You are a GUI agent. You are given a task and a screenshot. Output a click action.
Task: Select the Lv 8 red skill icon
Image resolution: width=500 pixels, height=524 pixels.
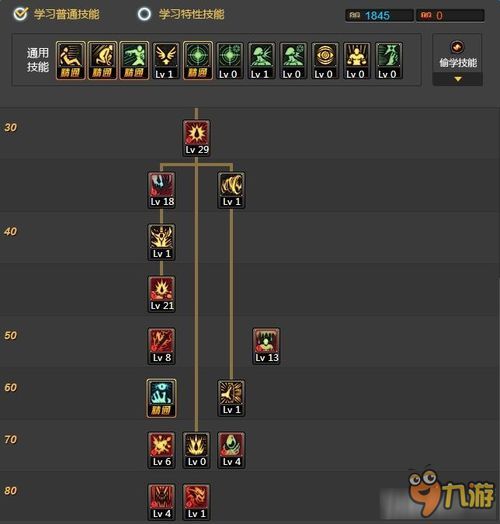[161, 346]
